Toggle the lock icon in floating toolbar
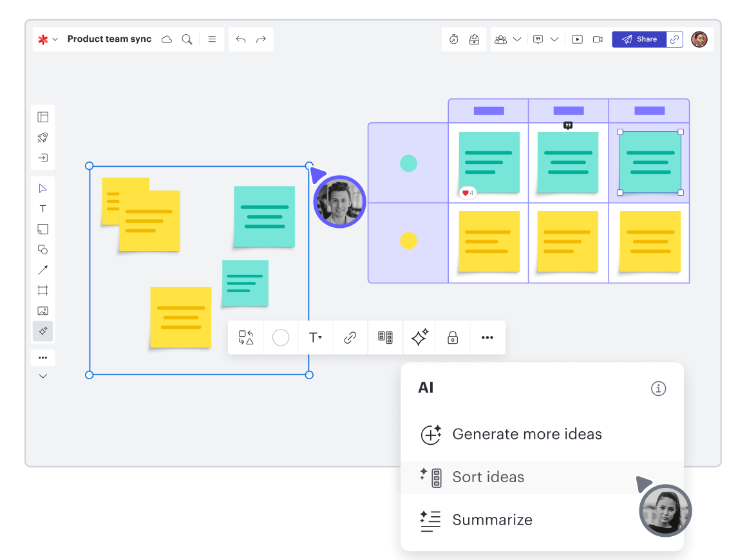This screenshot has height=560, width=747. (453, 337)
